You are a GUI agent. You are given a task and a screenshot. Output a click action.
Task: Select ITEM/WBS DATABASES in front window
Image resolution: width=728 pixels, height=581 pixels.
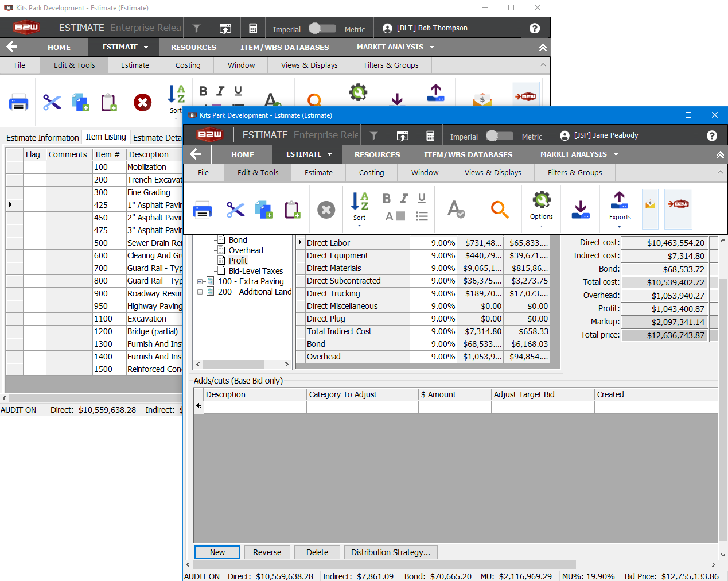[468, 154]
